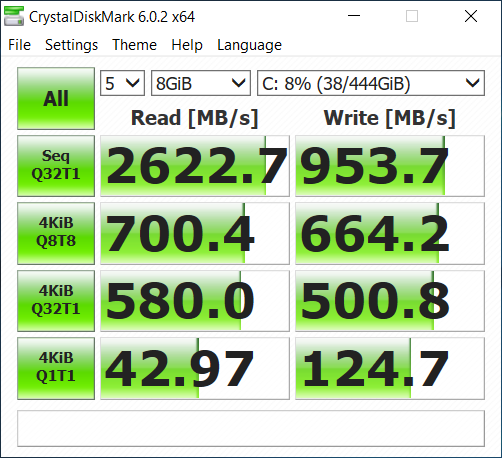The width and height of the screenshot is (502, 458).
Task: Click the 4KiB Q1T1 read result 42.97
Action: [x=195, y=368]
